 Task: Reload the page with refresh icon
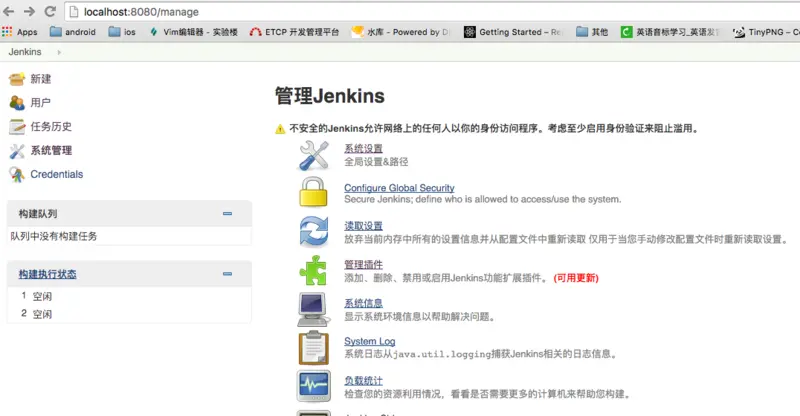50,12
